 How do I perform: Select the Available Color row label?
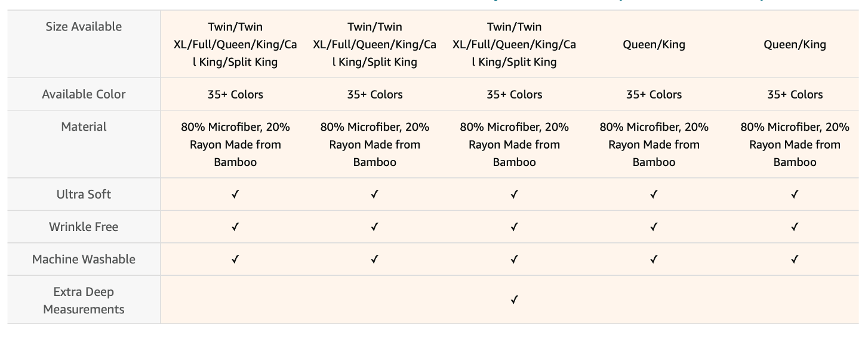(84, 94)
